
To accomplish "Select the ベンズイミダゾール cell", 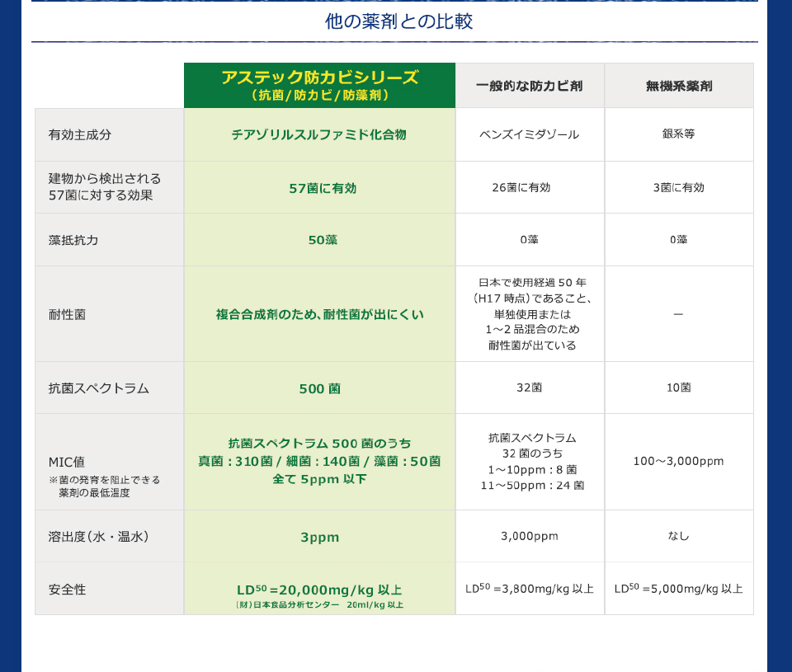I will (530, 134).
